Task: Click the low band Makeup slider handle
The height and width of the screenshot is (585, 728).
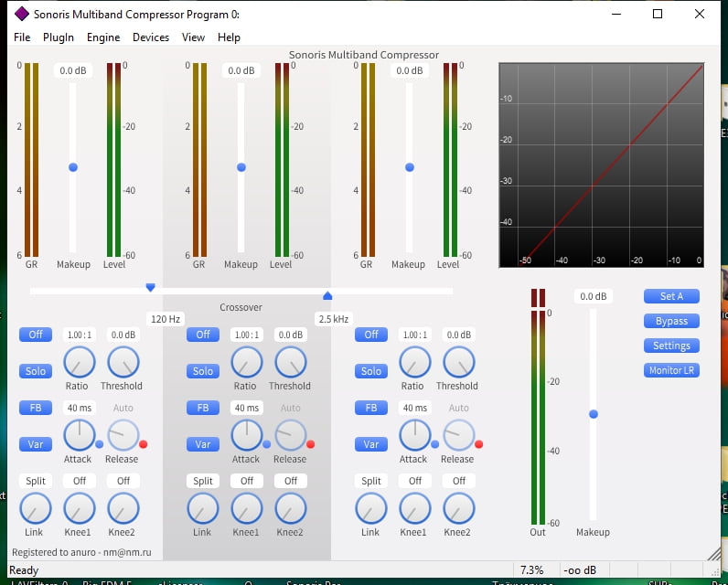Action: pos(73,167)
